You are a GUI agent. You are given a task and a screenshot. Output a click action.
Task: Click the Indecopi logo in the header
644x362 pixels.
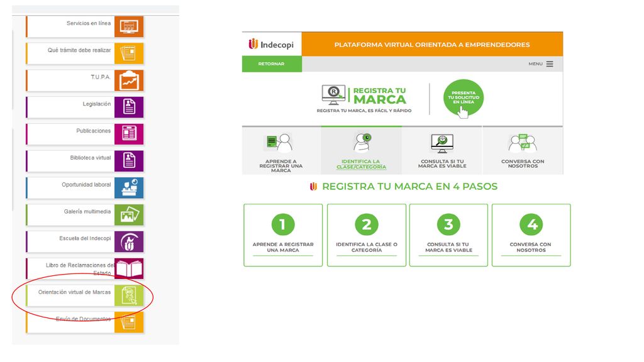coord(271,44)
